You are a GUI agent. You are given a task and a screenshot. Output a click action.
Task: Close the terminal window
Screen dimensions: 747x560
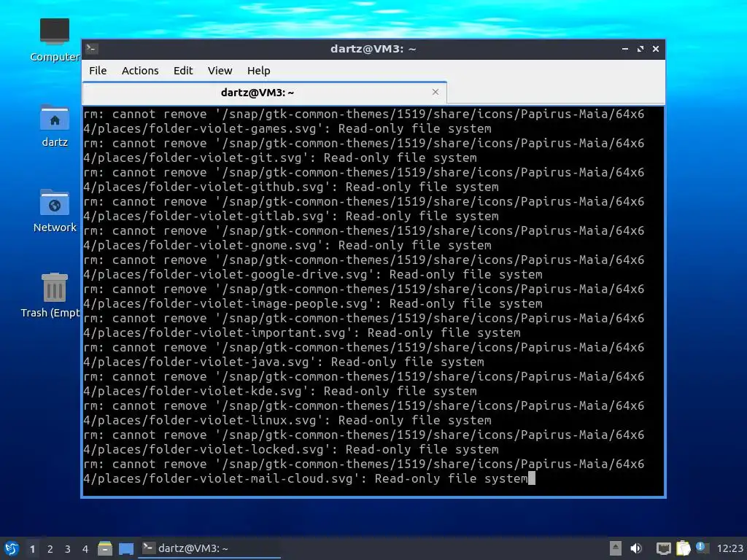(656, 49)
